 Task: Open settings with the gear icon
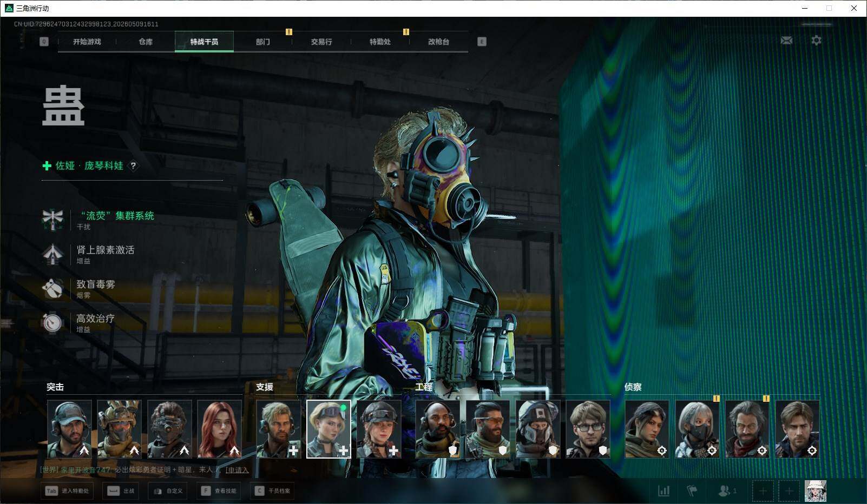(x=816, y=41)
